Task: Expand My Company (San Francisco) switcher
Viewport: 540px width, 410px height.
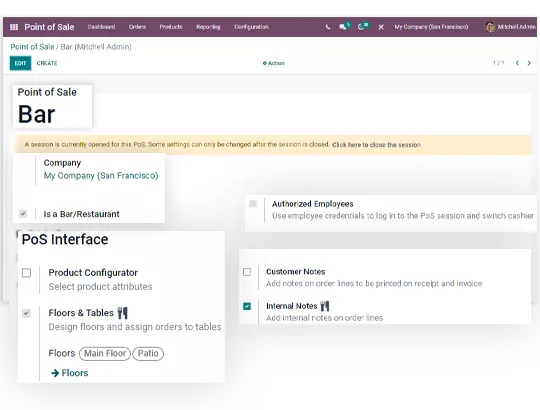Action: point(431,27)
